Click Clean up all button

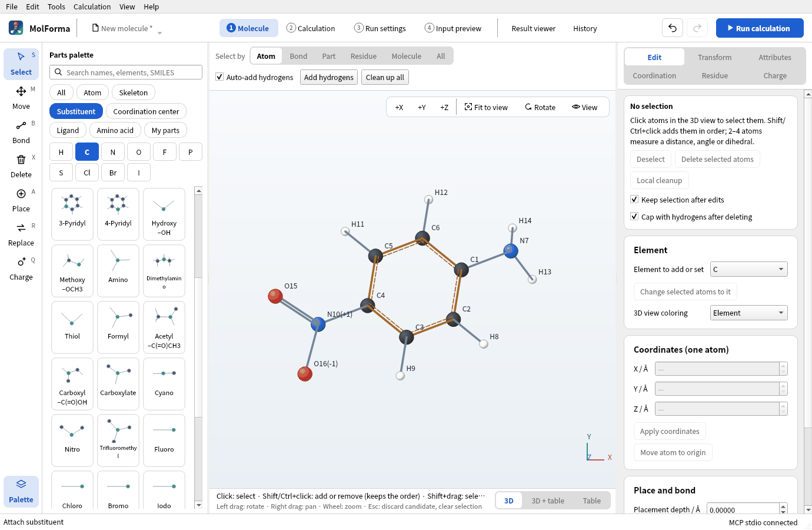point(385,77)
